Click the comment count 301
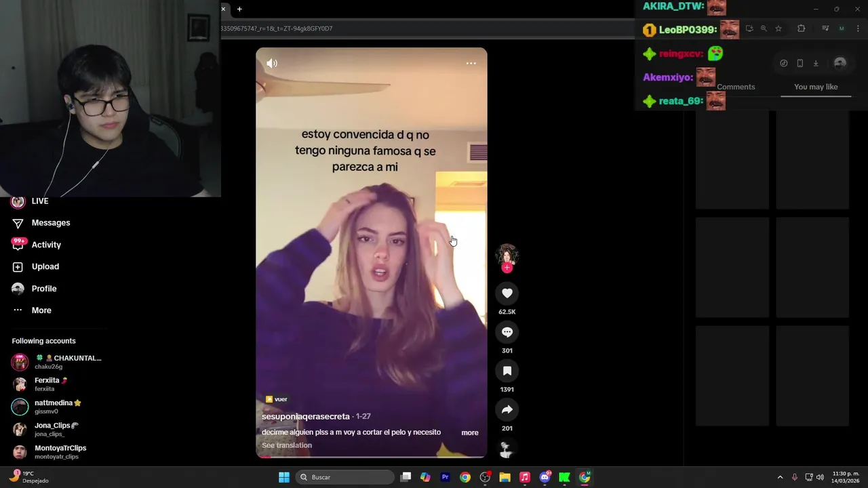The height and width of the screenshot is (488, 868). (507, 350)
